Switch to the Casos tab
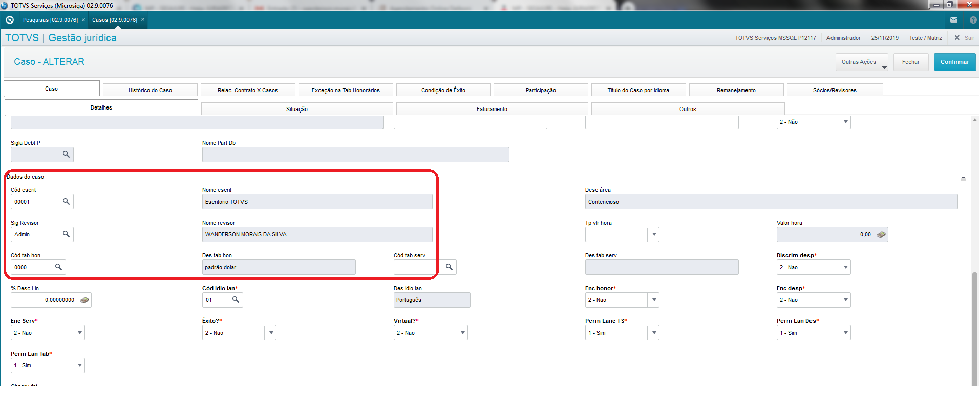980x393 pixels. [115, 20]
